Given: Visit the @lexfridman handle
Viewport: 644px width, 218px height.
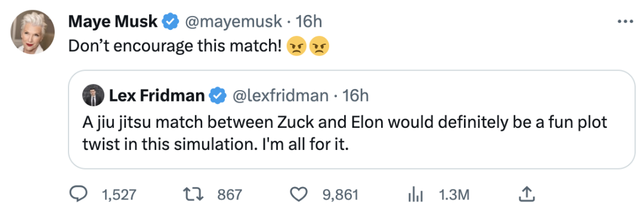Looking at the screenshot, I should [x=281, y=96].
